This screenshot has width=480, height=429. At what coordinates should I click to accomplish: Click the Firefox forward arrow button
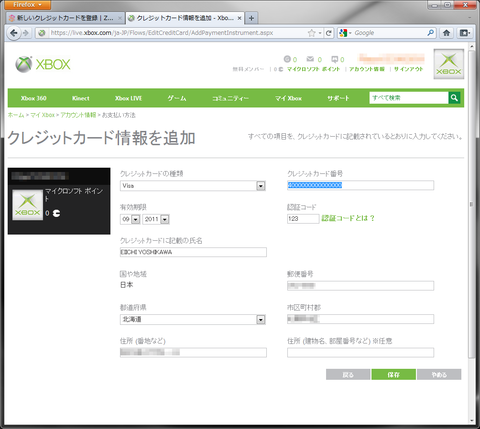pyautogui.click(x=26, y=33)
